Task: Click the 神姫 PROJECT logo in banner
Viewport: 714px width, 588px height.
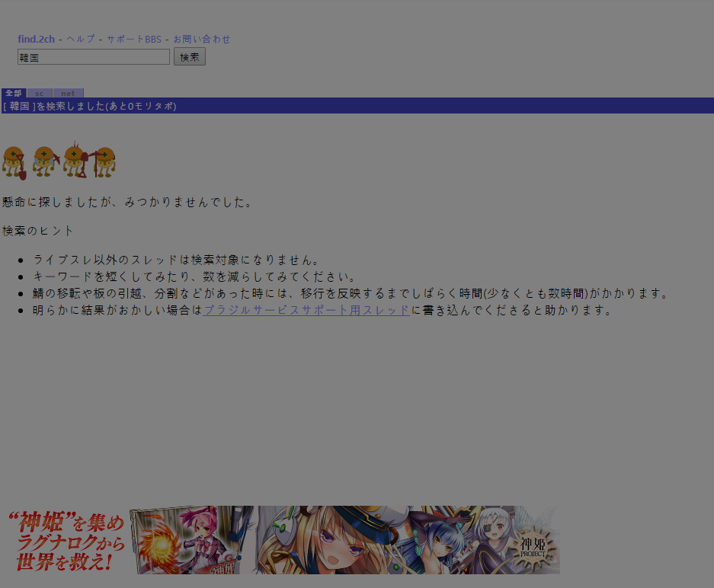Action: pyautogui.click(x=533, y=547)
